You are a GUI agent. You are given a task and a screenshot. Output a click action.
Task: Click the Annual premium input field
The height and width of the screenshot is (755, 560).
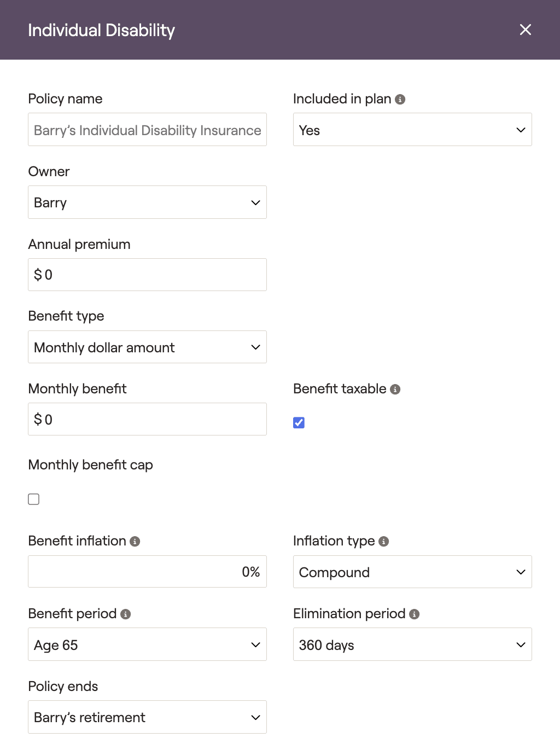coord(147,275)
